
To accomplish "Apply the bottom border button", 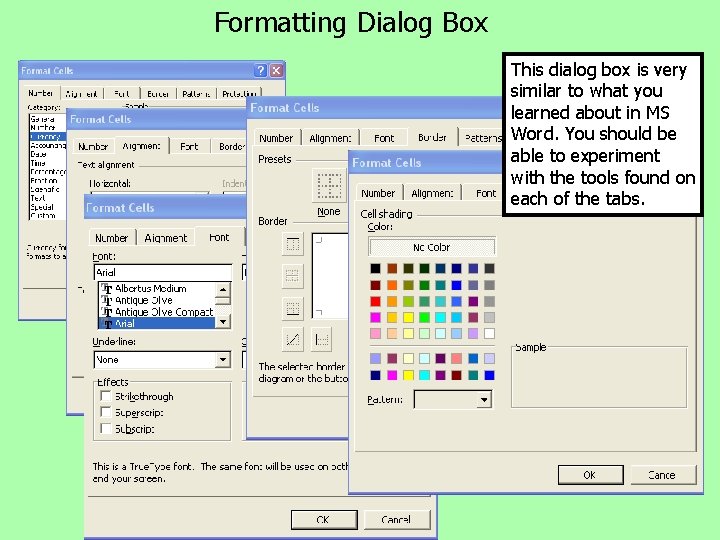I will pyautogui.click(x=292, y=308).
